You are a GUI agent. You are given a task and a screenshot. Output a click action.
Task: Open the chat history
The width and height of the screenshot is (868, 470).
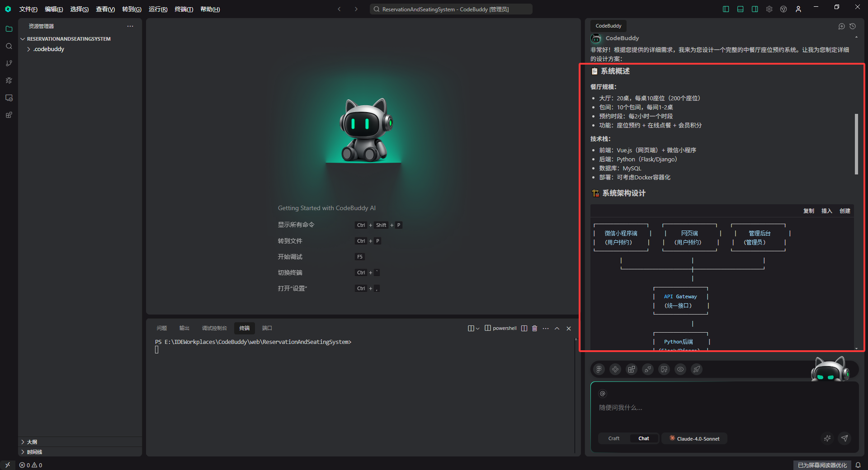(x=853, y=26)
